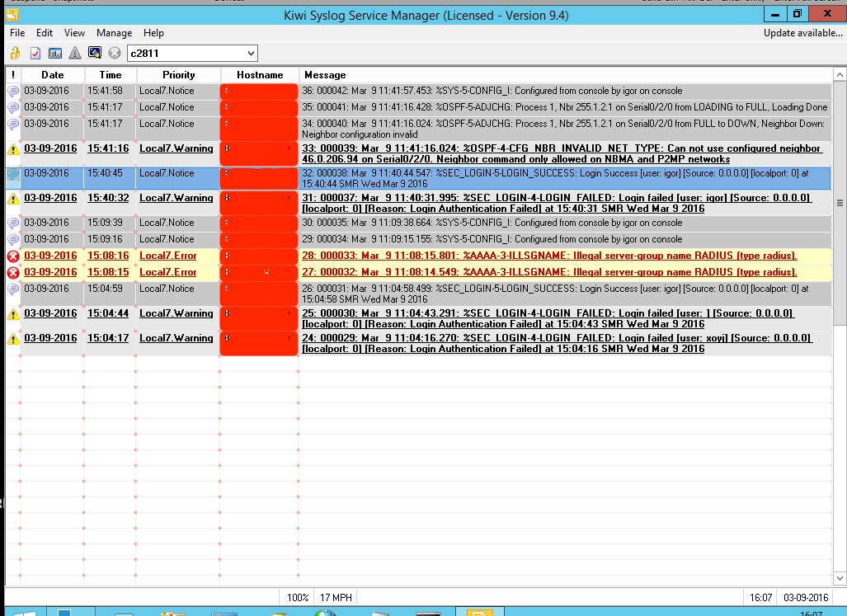
Task: Select the 15:40:45 time cell
Action: point(111,179)
